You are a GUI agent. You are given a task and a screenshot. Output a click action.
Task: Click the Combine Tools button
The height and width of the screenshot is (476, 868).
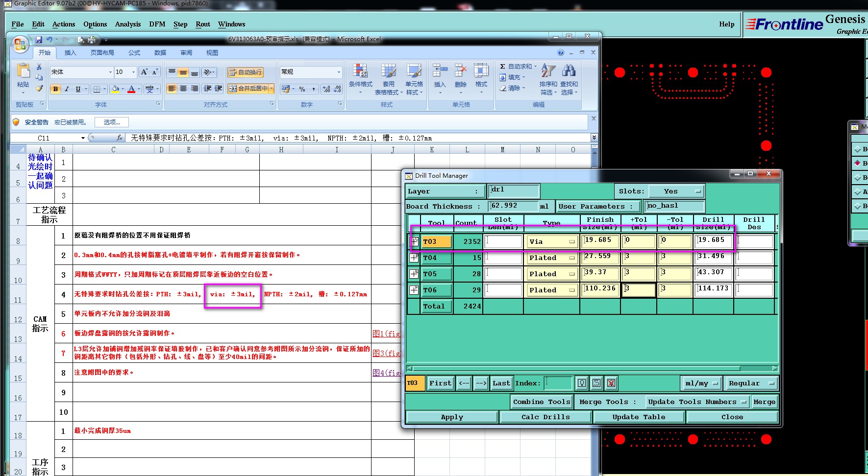tap(542, 402)
